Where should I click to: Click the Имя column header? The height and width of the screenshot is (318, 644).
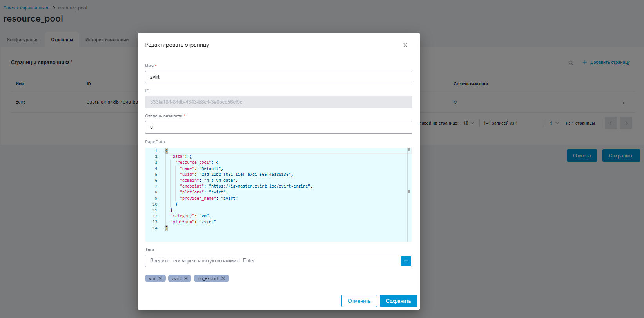(20, 84)
